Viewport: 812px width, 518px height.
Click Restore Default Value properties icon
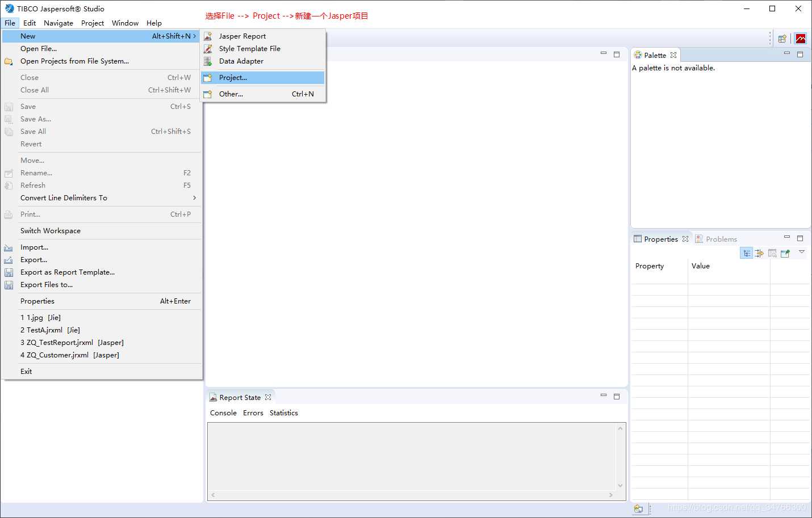coord(772,253)
